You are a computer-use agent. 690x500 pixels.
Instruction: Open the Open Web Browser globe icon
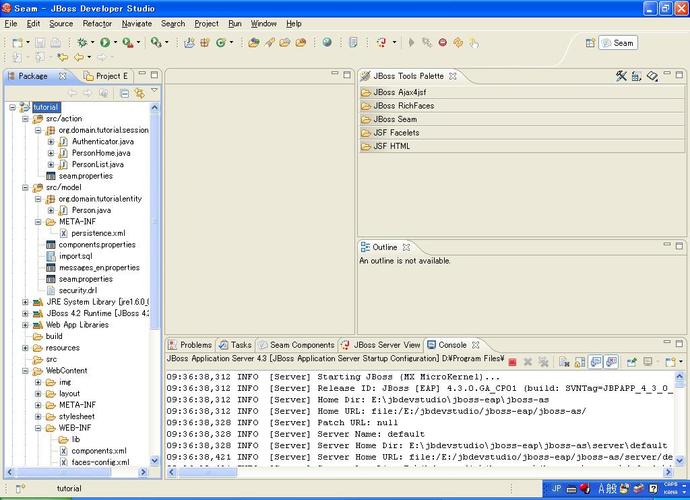click(327, 42)
